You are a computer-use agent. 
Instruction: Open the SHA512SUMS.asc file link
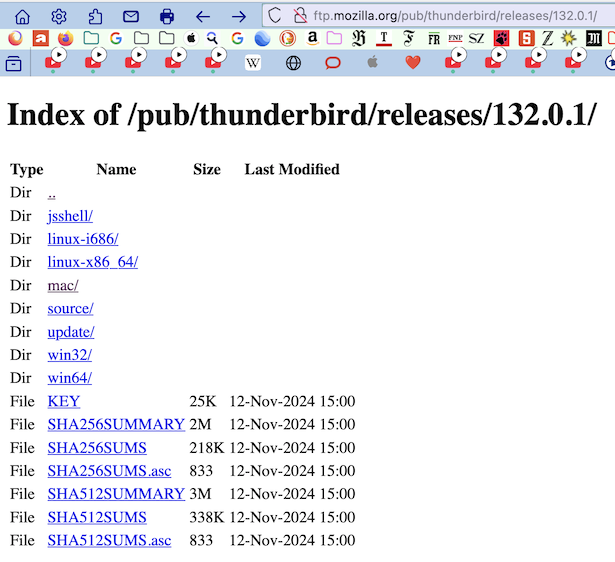109,540
